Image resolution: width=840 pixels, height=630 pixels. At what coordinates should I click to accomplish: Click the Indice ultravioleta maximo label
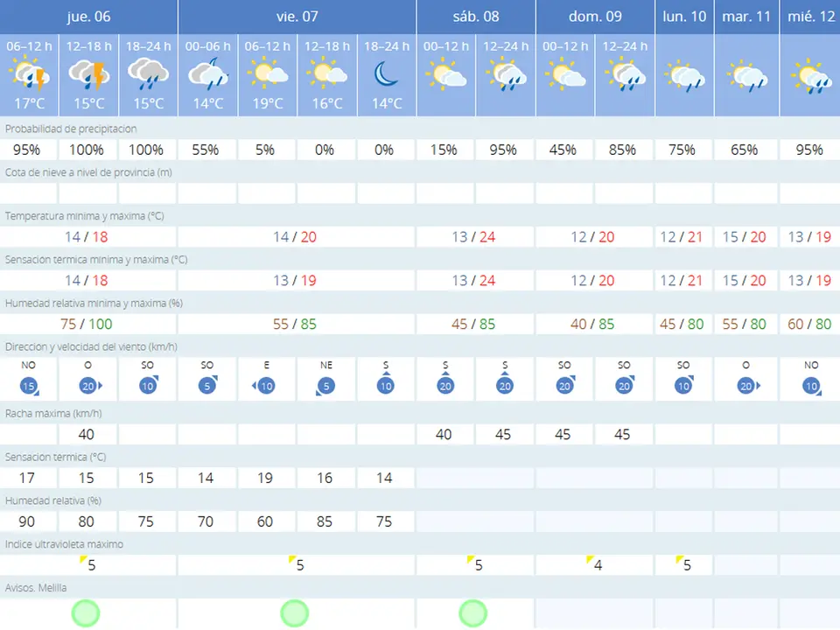[x=64, y=544]
